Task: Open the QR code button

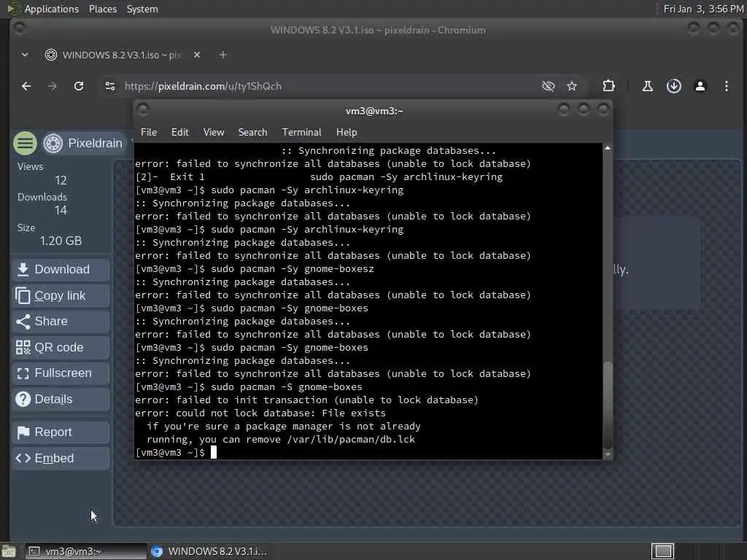Action: click(61, 347)
